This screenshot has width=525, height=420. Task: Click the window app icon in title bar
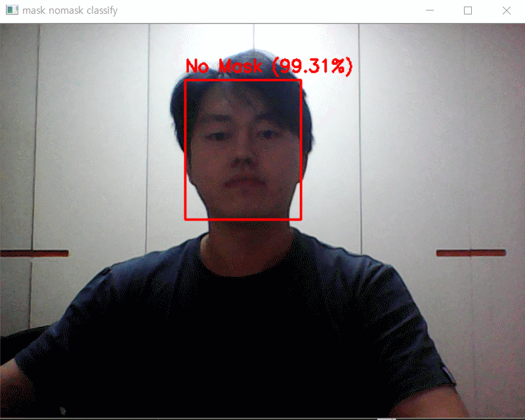pyautogui.click(x=12, y=10)
